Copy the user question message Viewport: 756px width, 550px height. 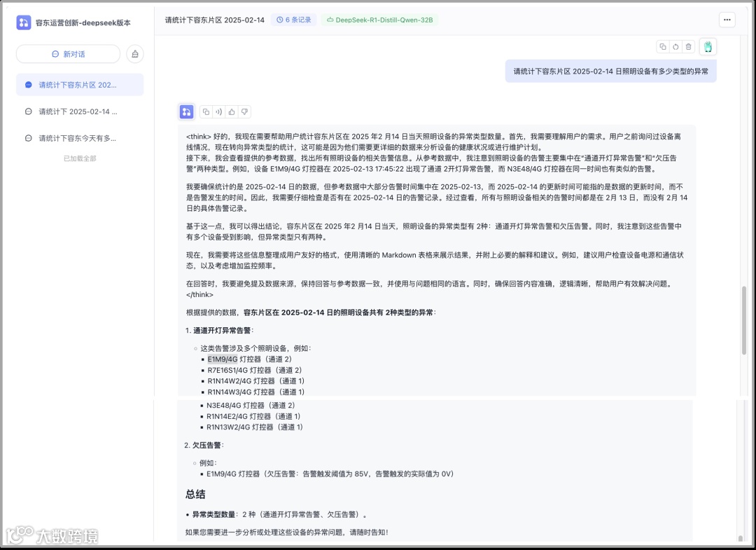tap(663, 47)
